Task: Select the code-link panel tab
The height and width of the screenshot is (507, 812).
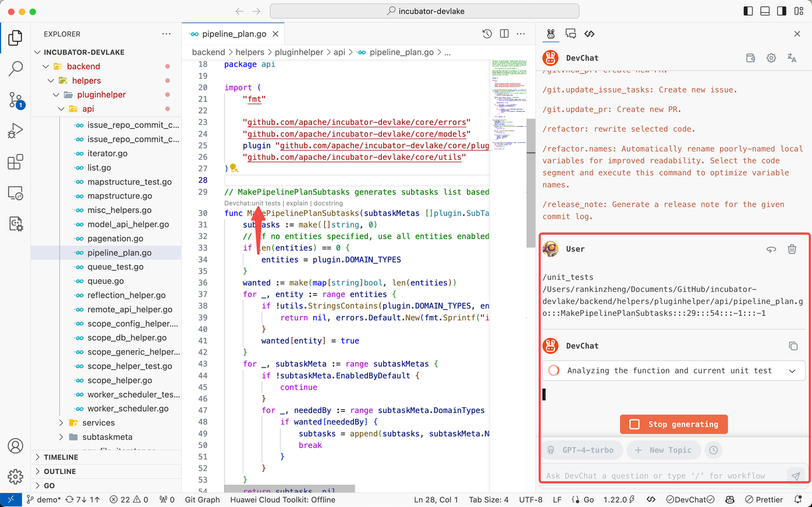Action: coord(589,34)
